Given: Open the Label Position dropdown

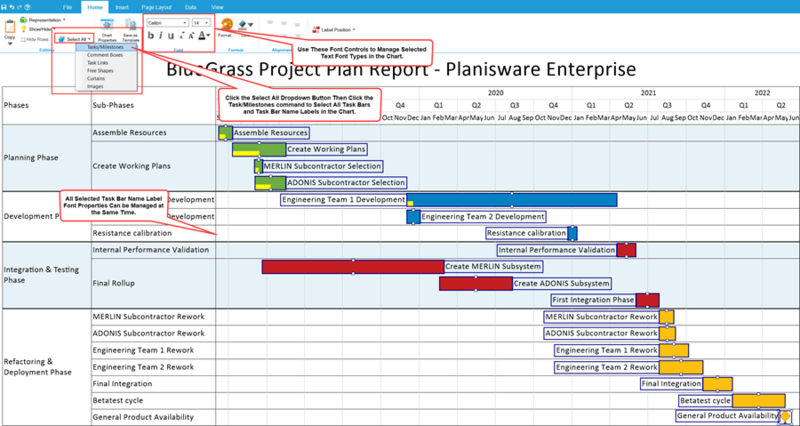Looking at the screenshot, I should 335,30.
